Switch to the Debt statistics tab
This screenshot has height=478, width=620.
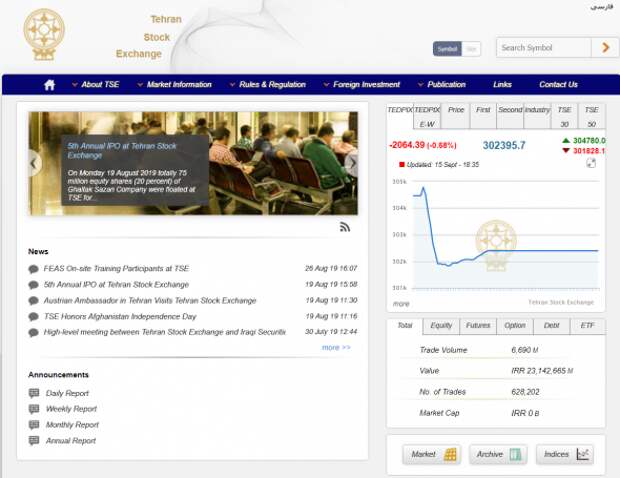[x=551, y=326]
